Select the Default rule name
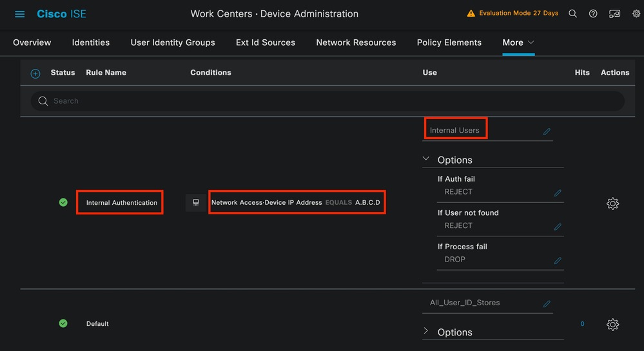 (97, 324)
